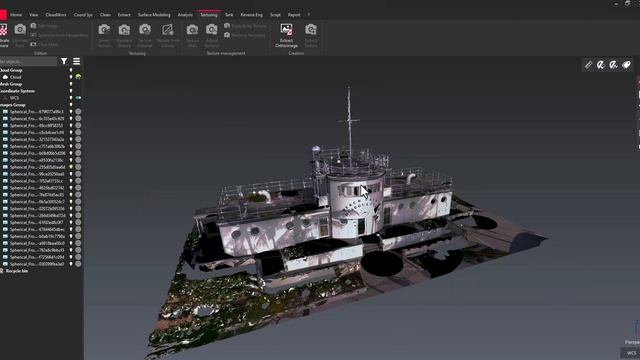640x360 pixels.
Task: Toggle visibility bulb for Mesh Group
Action: pyautogui.click(x=71, y=84)
